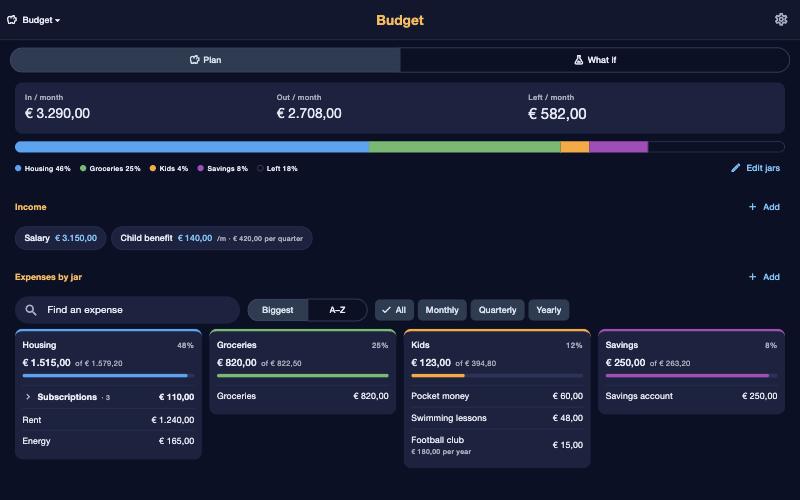Sort expenses by Biggest

[278, 310]
